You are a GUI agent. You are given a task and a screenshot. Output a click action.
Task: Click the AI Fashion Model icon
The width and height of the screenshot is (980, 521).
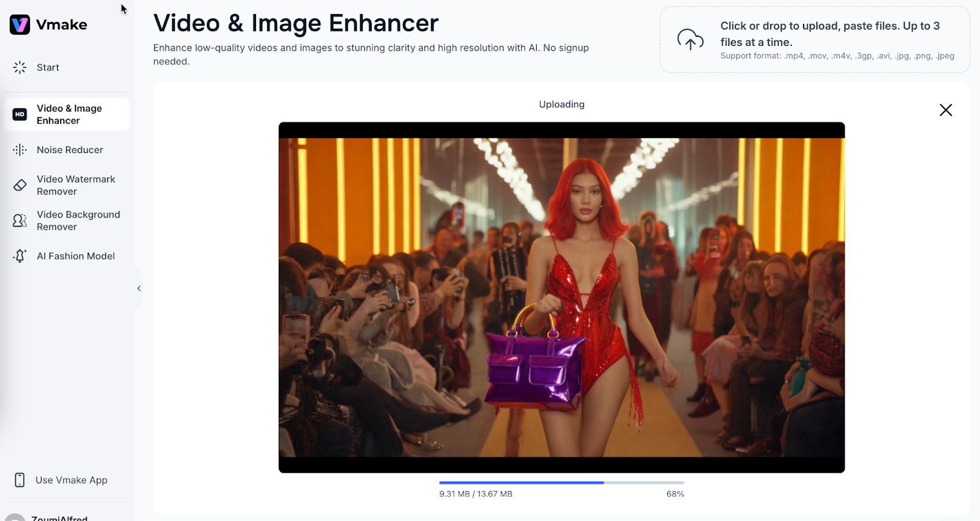(20, 256)
